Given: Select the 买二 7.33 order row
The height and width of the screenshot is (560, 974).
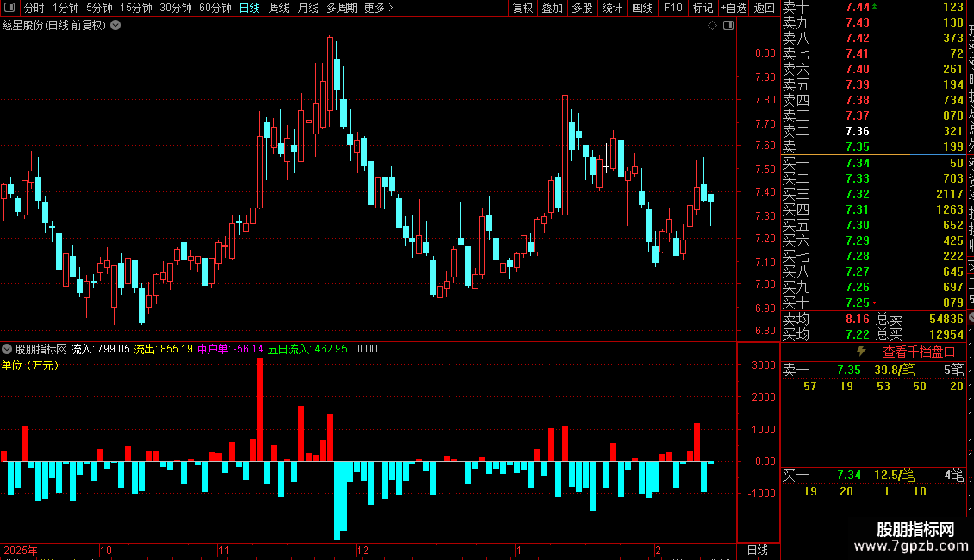Looking at the screenshot, I should tap(873, 179).
